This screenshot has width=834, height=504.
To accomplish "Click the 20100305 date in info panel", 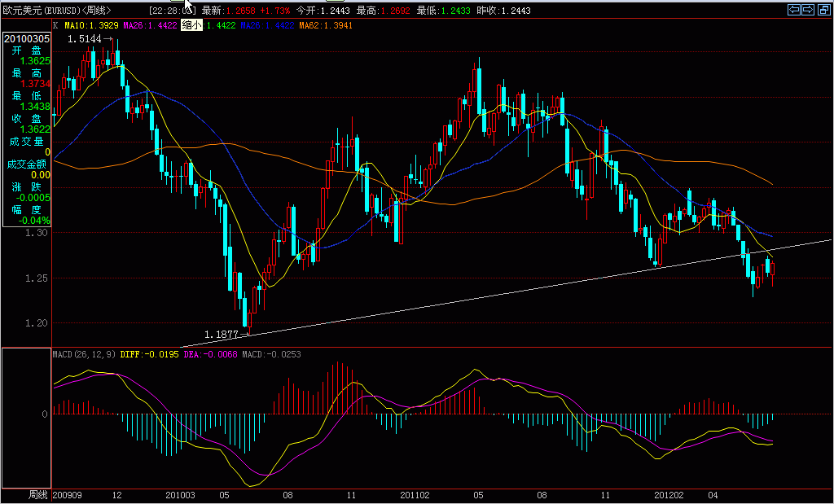I will (27, 39).
